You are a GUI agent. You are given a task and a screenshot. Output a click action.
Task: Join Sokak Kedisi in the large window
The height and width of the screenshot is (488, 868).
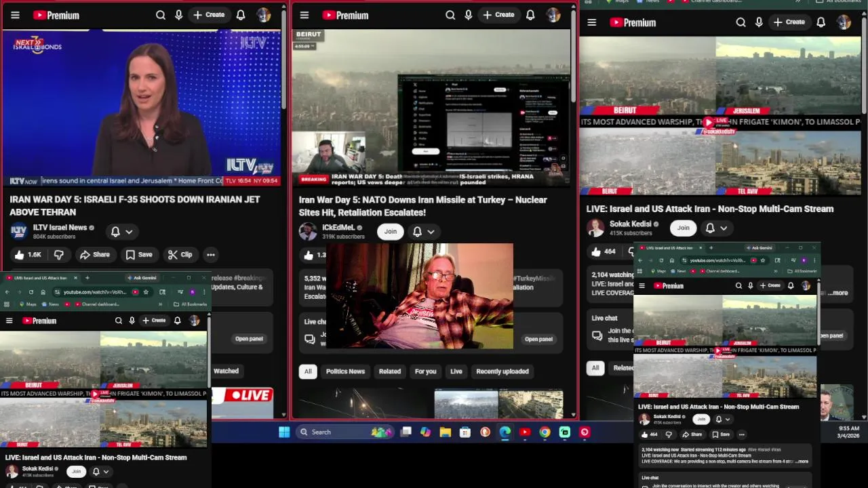[x=683, y=228]
